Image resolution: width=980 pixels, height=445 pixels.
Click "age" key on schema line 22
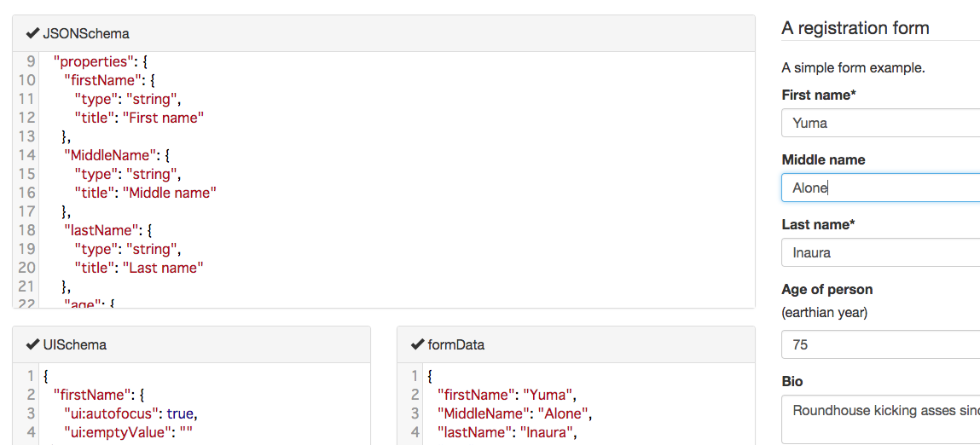tap(83, 303)
